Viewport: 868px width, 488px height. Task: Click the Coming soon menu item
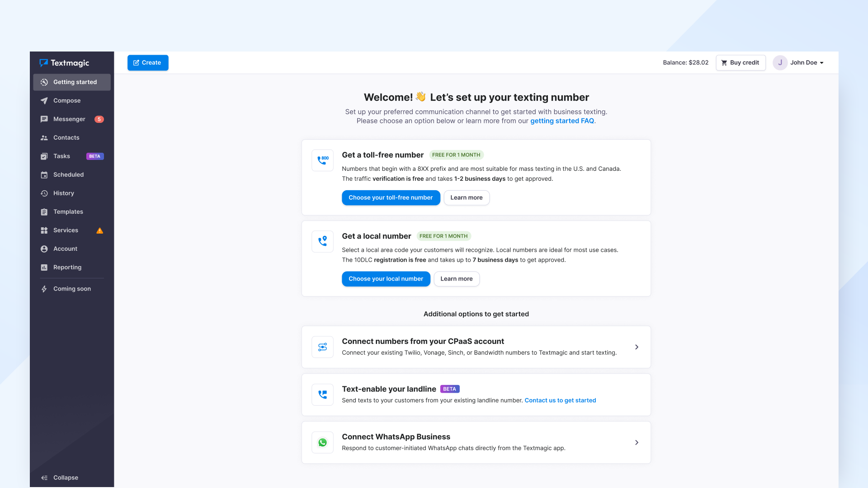(72, 289)
